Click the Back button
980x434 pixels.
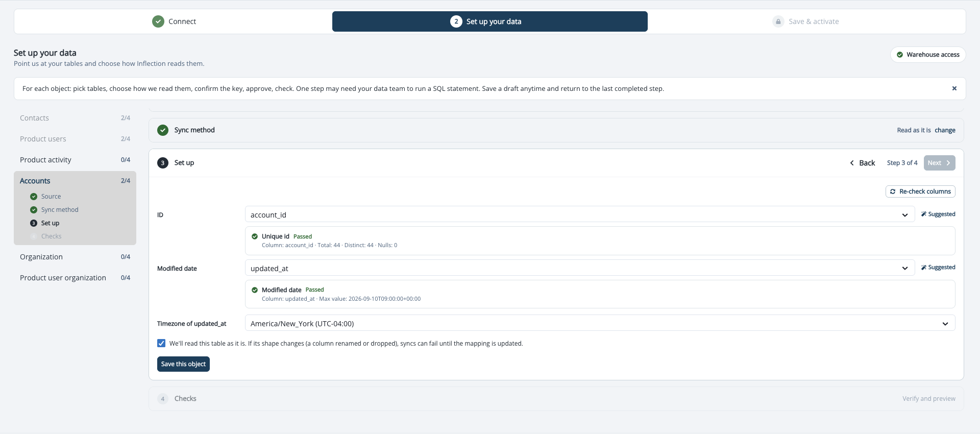point(863,163)
